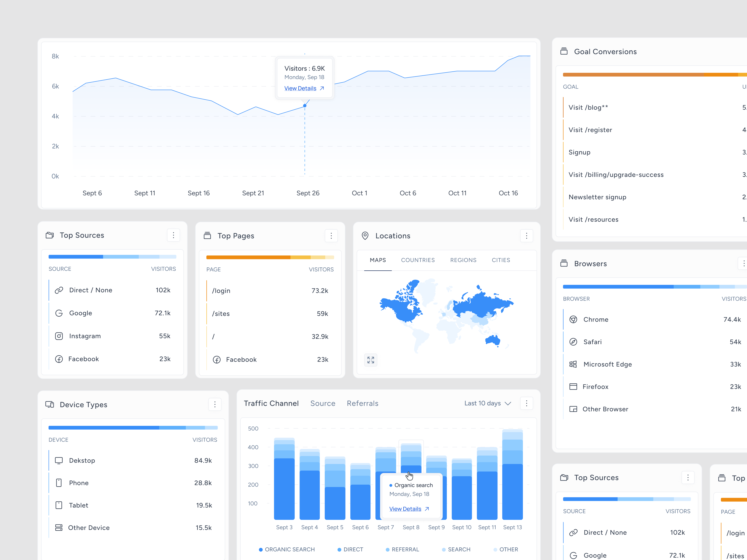Select the Instagram source icon
Viewport: 747px width, 560px height.
[59, 336]
